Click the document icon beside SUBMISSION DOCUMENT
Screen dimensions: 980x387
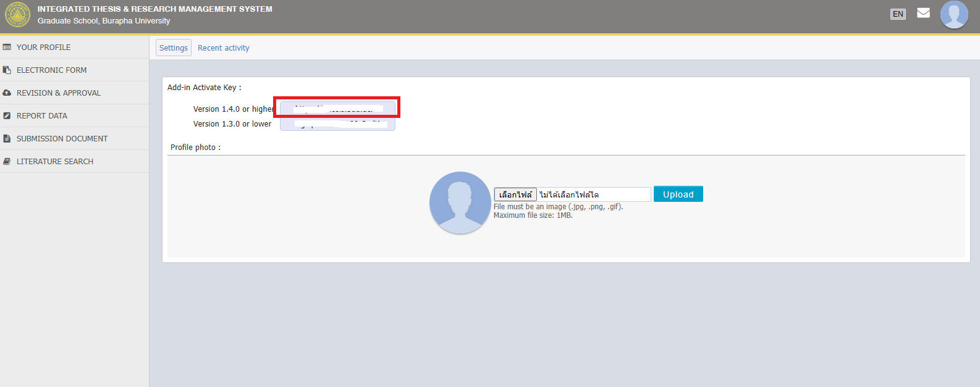coord(7,139)
